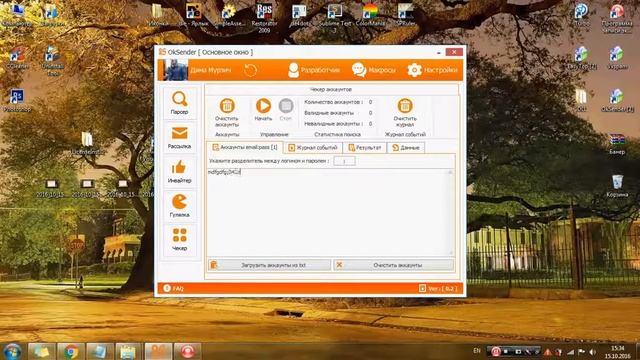Click accounts text area vertical scrollbar
640x360 pixels.
point(451,212)
